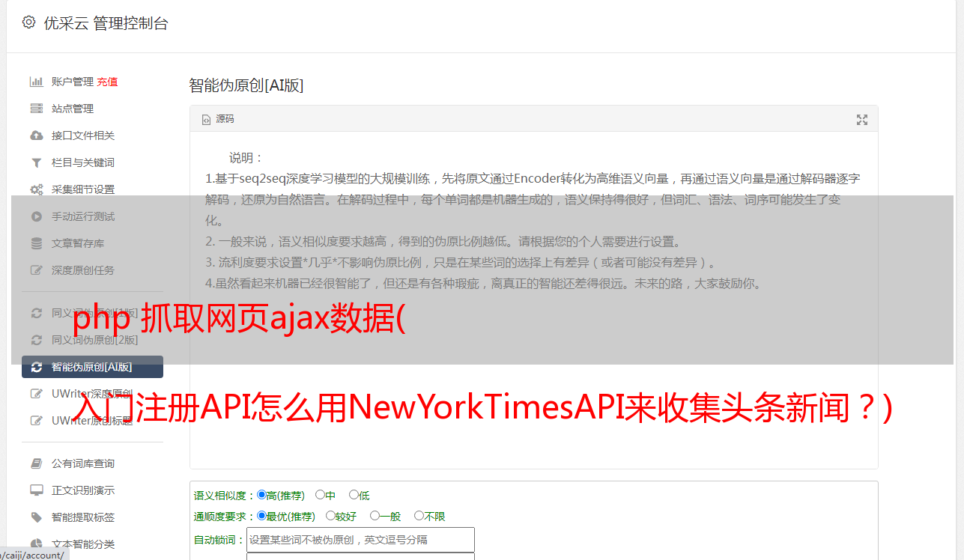Open UWriter深度原创 edit icon
Screen dimensions: 964x560
[x=36, y=394]
